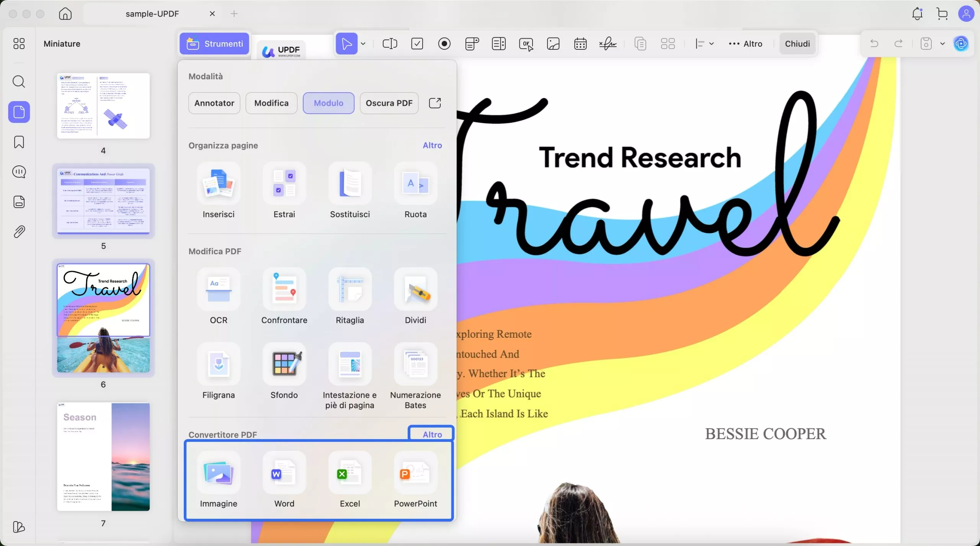Click the Numerazione Bates icon
The height and width of the screenshot is (546, 980).
coord(415,365)
